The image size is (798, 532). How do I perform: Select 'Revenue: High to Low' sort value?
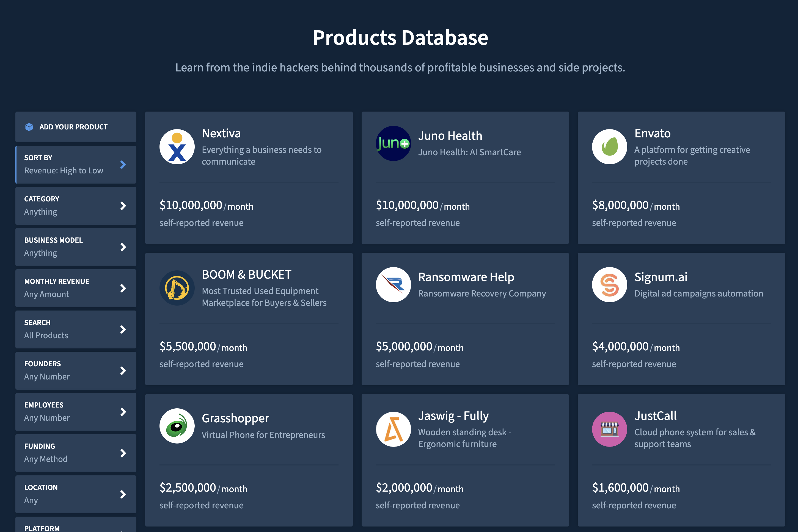[x=64, y=171]
